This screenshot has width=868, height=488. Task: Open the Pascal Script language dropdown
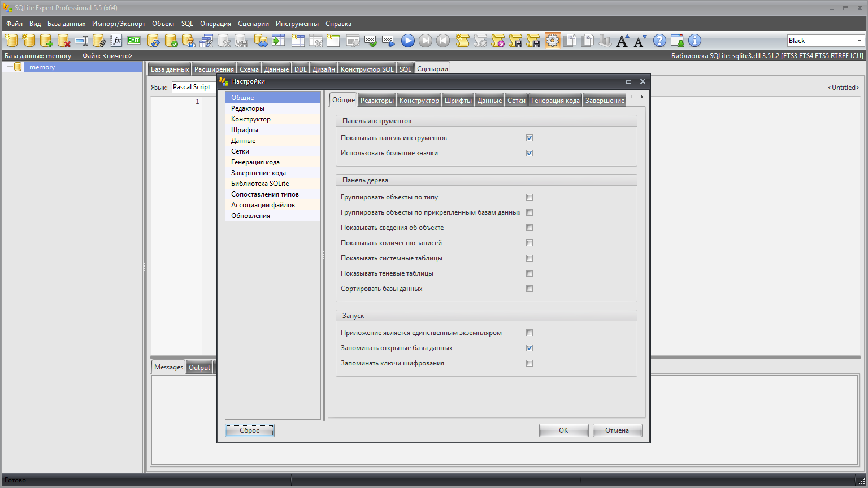[192, 87]
